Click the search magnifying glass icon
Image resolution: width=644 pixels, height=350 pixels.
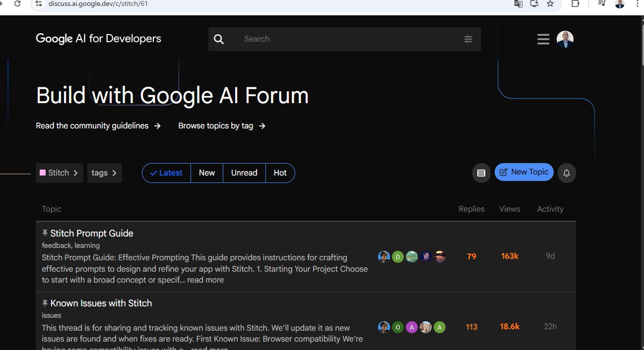pyautogui.click(x=219, y=39)
